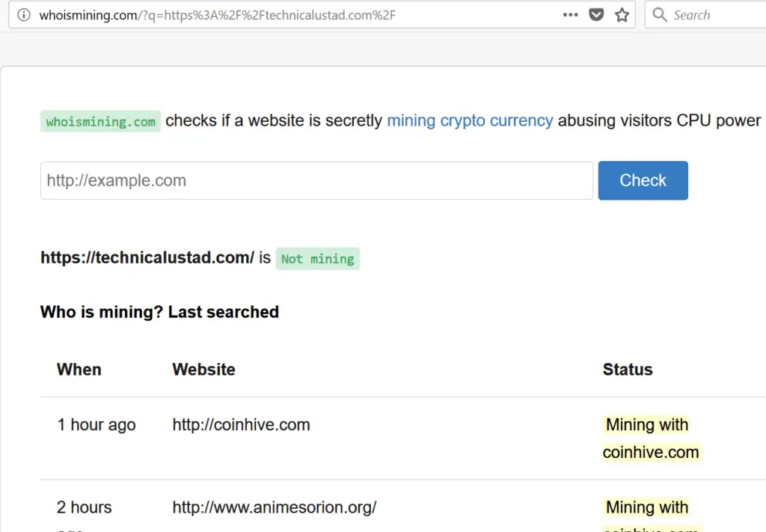Click inside the Search field
Image resolution: width=766 pixels, height=532 pixels.
pyautogui.click(x=711, y=14)
